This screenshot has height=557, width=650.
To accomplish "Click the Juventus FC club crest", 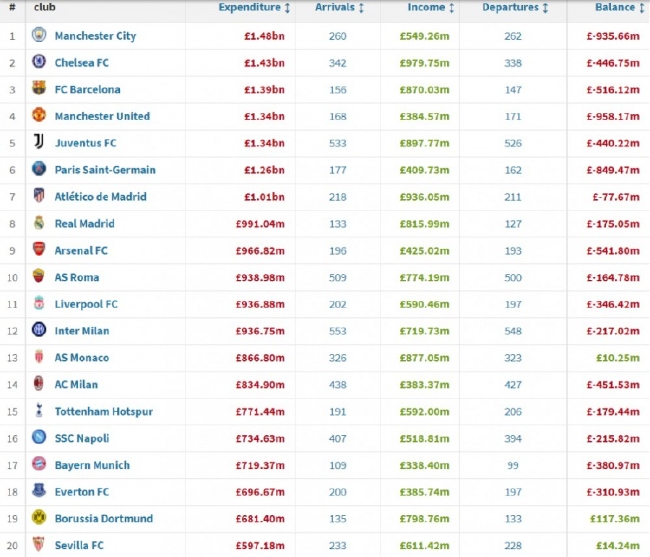I will coord(39,143).
